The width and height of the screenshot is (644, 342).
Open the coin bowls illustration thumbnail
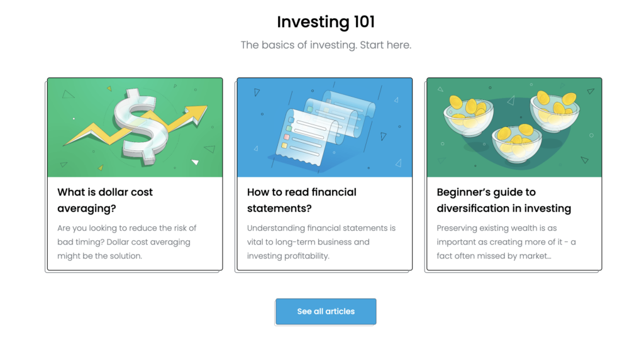click(x=514, y=128)
